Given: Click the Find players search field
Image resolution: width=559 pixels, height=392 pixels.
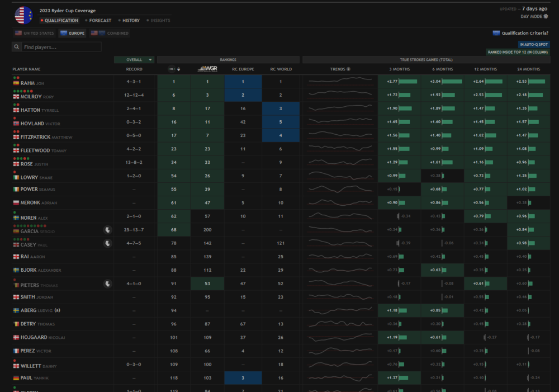Looking at the screenshot, I should coord(60,48).
